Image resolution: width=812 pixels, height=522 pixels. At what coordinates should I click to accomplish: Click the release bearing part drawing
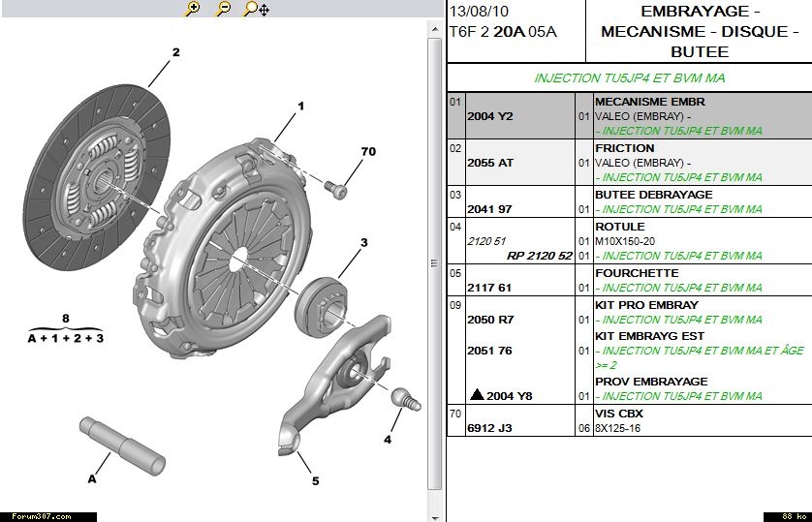click(x=321, y=297)
